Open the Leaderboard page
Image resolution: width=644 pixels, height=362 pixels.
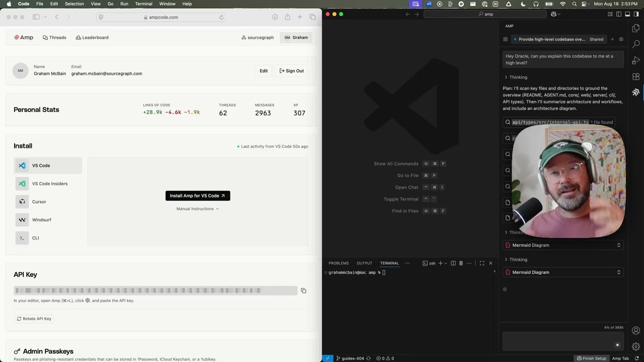pyautogui.click(x=92, y=37)
